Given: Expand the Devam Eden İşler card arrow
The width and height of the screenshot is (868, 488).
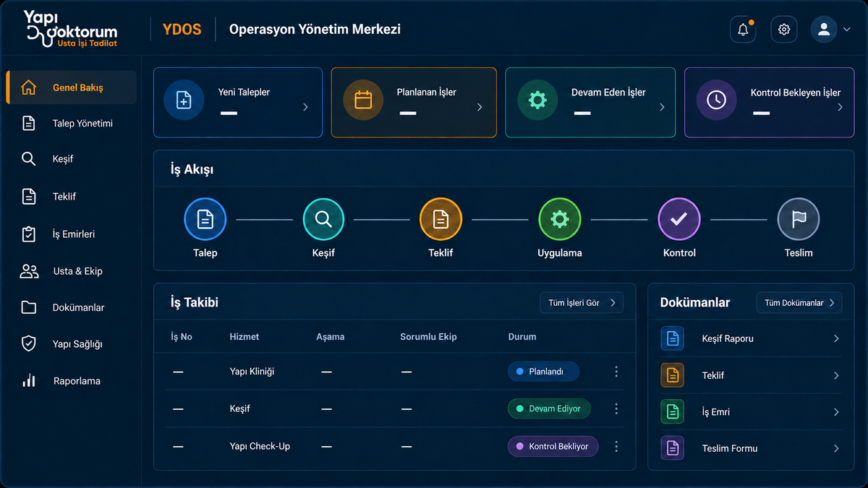Looking at the screenshot, I should point(662,107).
